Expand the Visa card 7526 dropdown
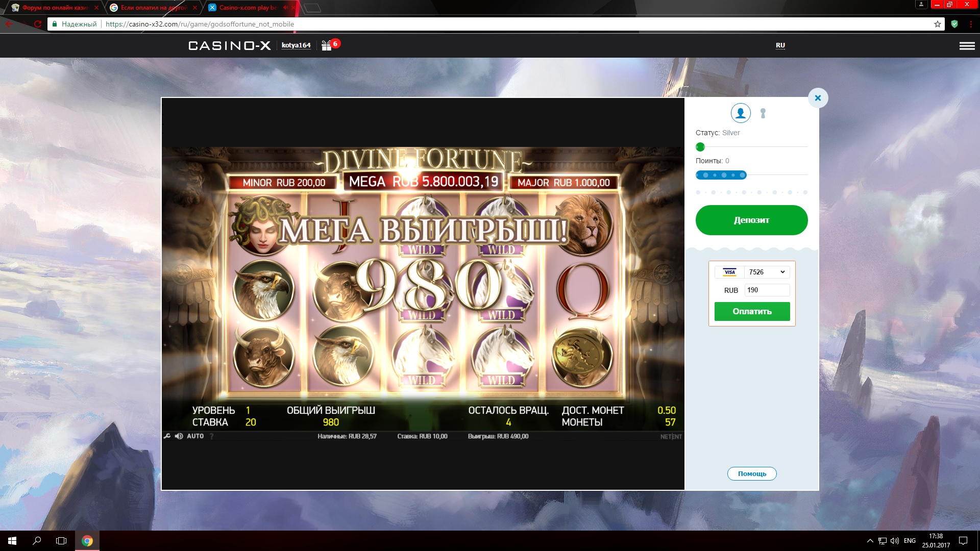This screenshot has width=980, height=551. pyautogui.click(x=767, y=272)
